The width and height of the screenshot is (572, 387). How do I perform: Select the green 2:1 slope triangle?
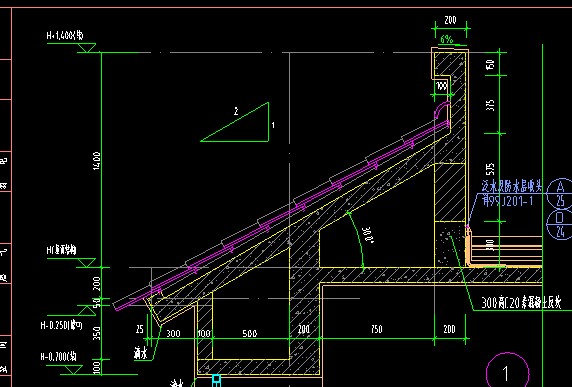235,122
